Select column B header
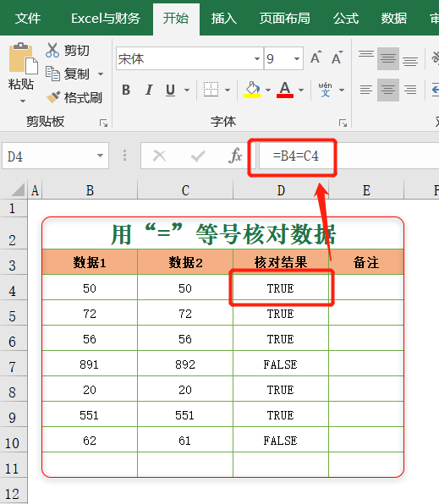Viewport: 439px width, 504px height. (90, 190)
